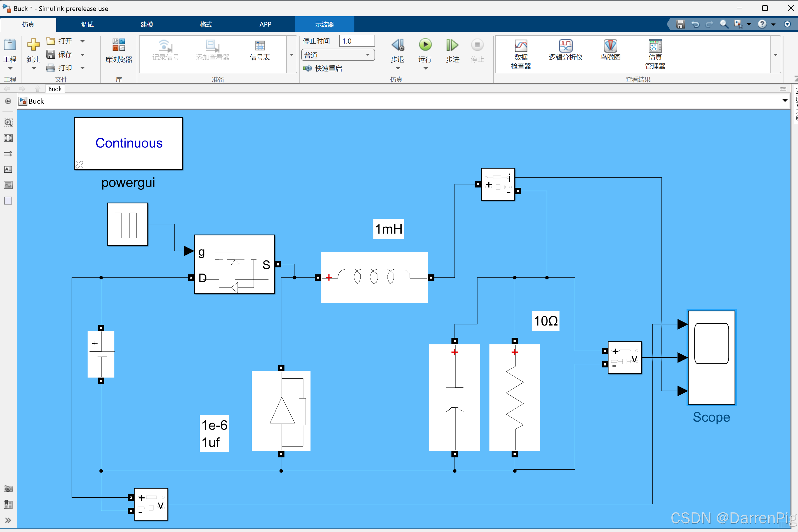The image size is (798, 532).
Task: Switch to the Modeling (建模) tab
Action: point(147,24)
